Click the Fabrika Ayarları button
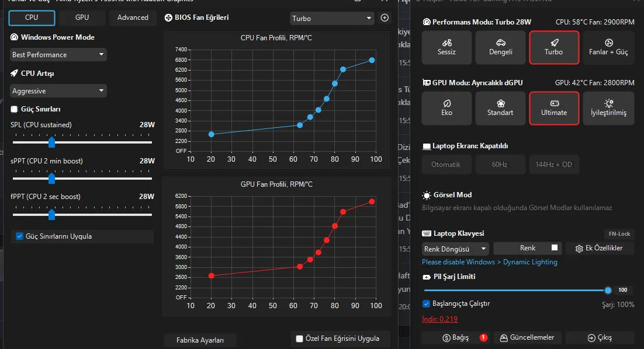Screen dimensions: 644x349 (x=200, y=340)
